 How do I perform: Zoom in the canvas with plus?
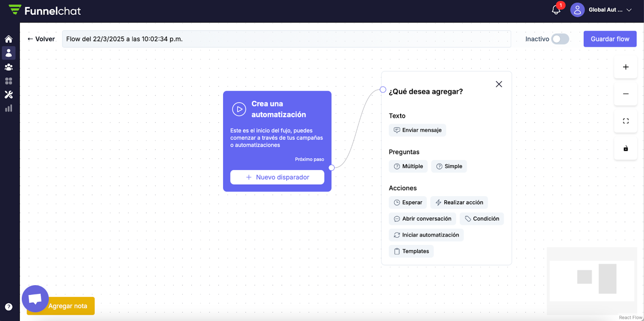coord(626,67)
